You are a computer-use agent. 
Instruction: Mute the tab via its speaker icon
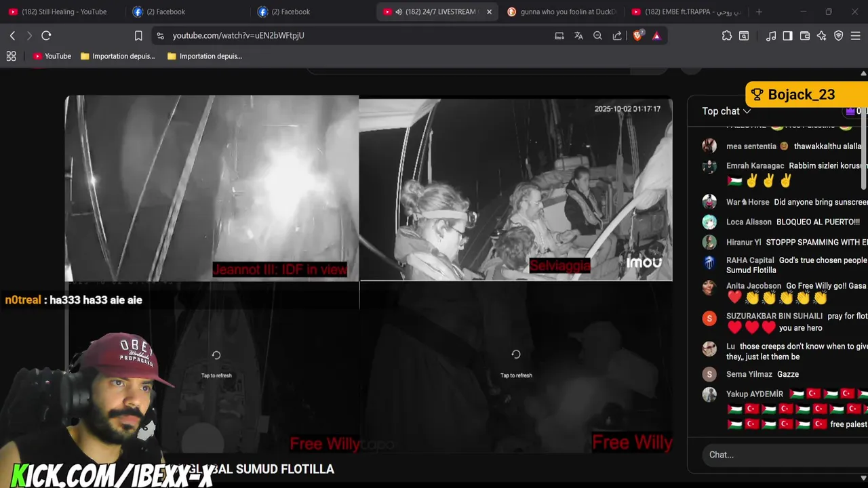pos(399,12)
